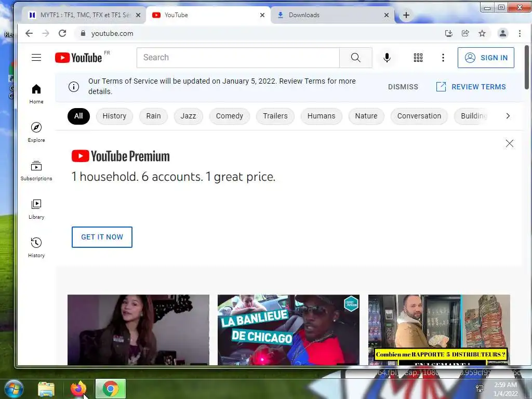532x399 pixels.
Task: Open the Chrome profile avatar
Action: coord(502,33)
